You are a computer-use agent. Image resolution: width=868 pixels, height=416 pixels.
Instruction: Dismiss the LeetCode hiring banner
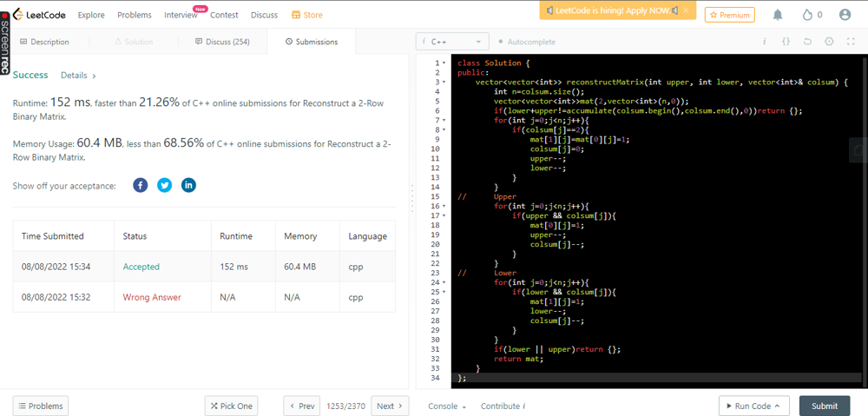coord(686,10)
